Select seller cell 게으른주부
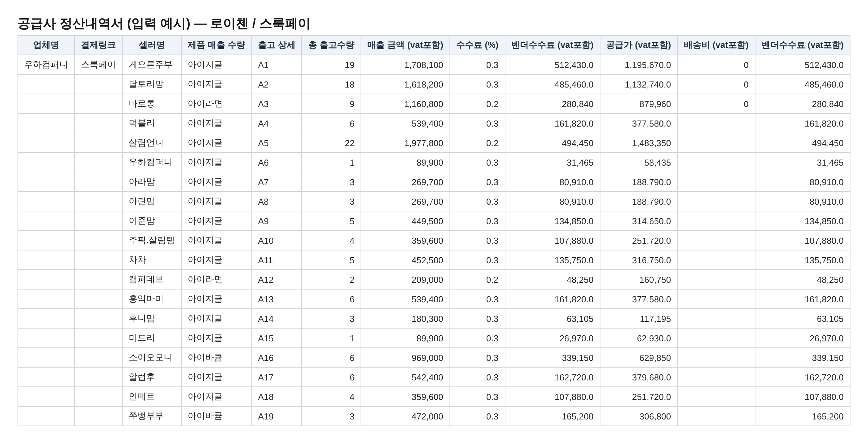This screenshot has width=868, height=441. tap(152, 65)
